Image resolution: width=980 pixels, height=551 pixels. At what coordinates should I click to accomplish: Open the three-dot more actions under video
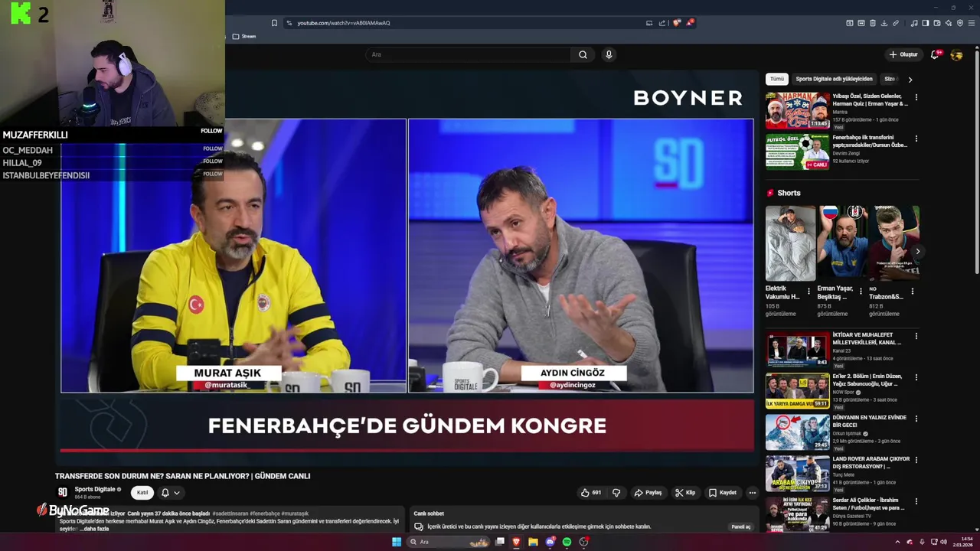(x=753, y=493)
